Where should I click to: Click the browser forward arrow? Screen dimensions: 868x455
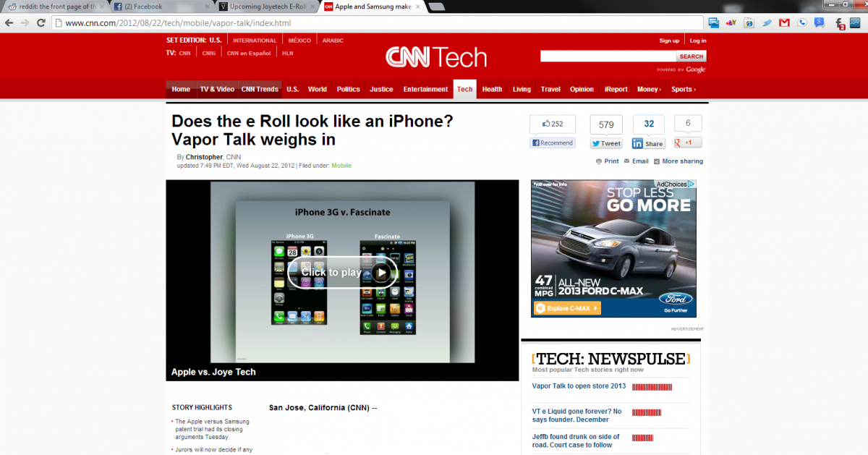[25, 23]
